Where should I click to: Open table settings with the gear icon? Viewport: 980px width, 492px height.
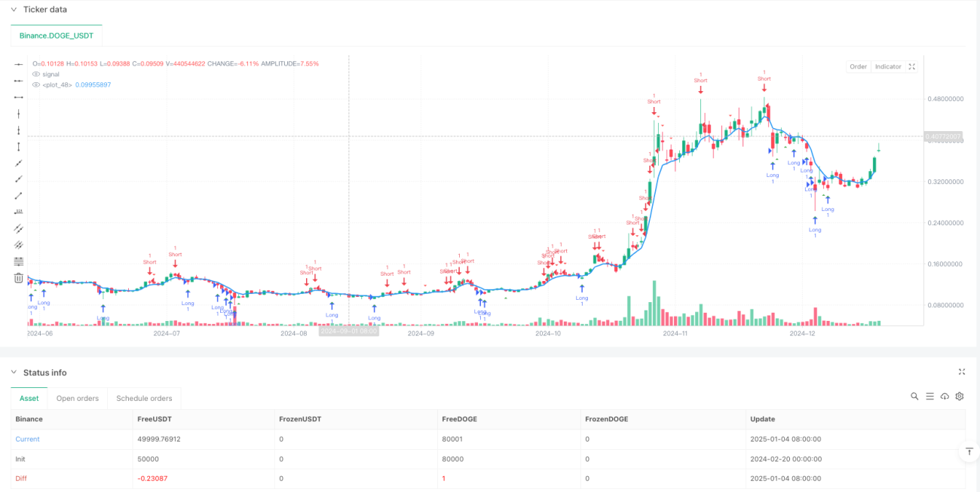tap(960, 396)
